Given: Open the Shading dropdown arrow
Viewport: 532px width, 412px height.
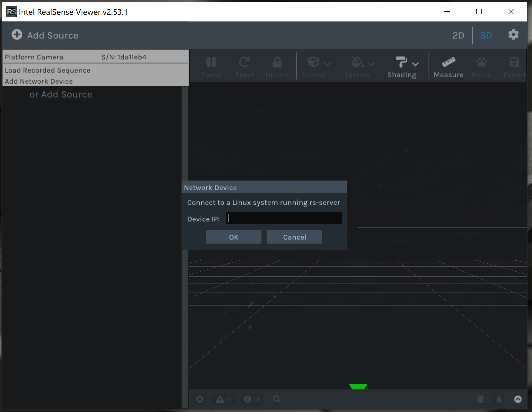Looking at the screenshot, I should pyautogui.click(x=415, y=64).
